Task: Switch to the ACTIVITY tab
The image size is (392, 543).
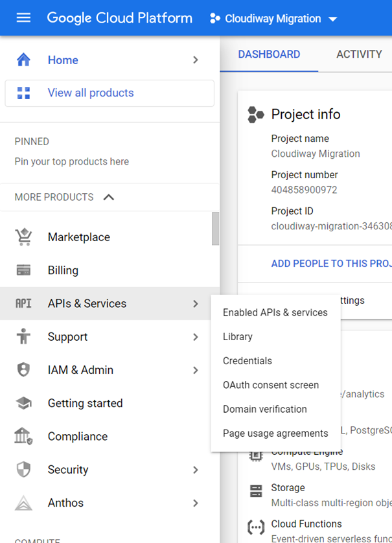Action: [357, 54]
